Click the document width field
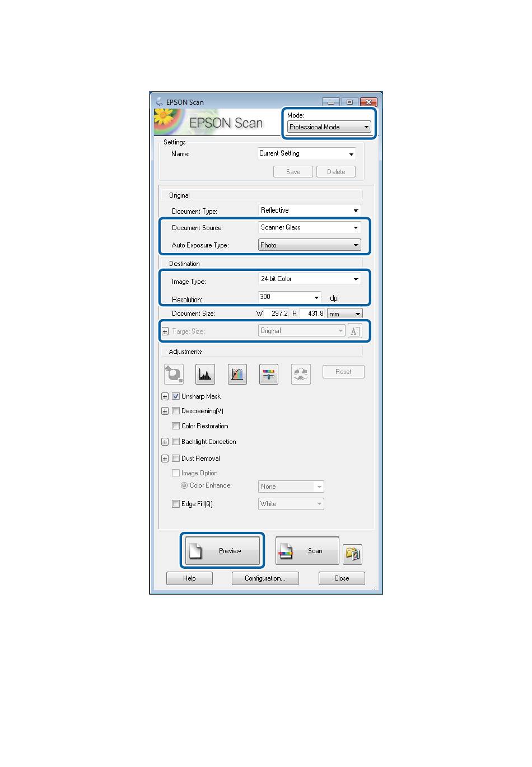Image resolution: width=532 pixels, height=767 pixels. point(277,314)
